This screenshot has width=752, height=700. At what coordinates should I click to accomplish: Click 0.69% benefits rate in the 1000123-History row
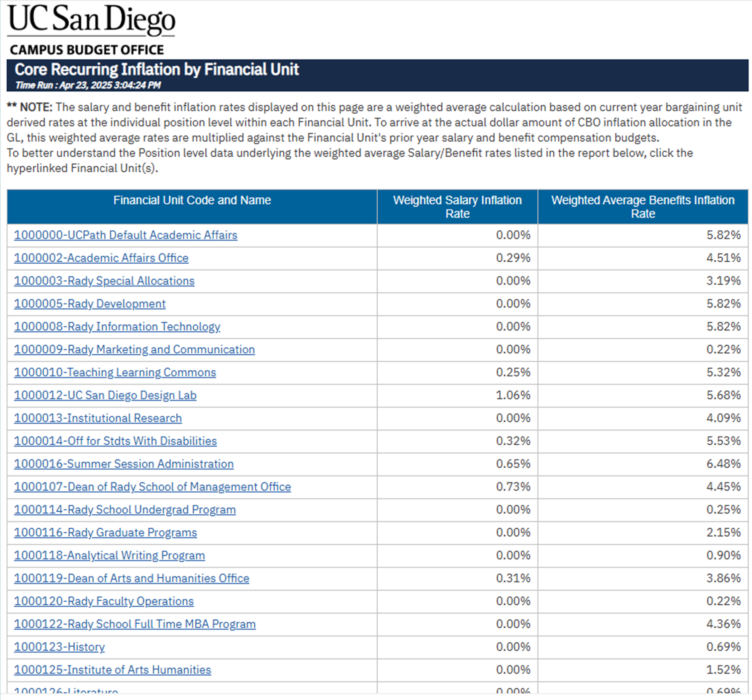point(723,647)
